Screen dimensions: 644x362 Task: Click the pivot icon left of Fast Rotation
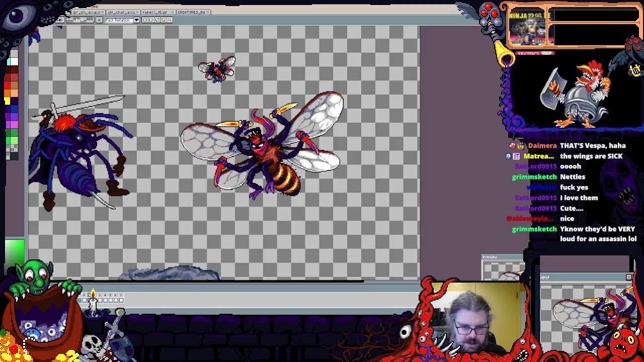100,20
